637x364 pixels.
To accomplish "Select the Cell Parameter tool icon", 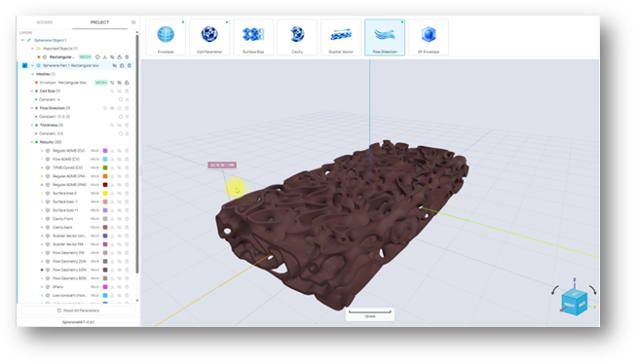I will click(x=209, y=37).
